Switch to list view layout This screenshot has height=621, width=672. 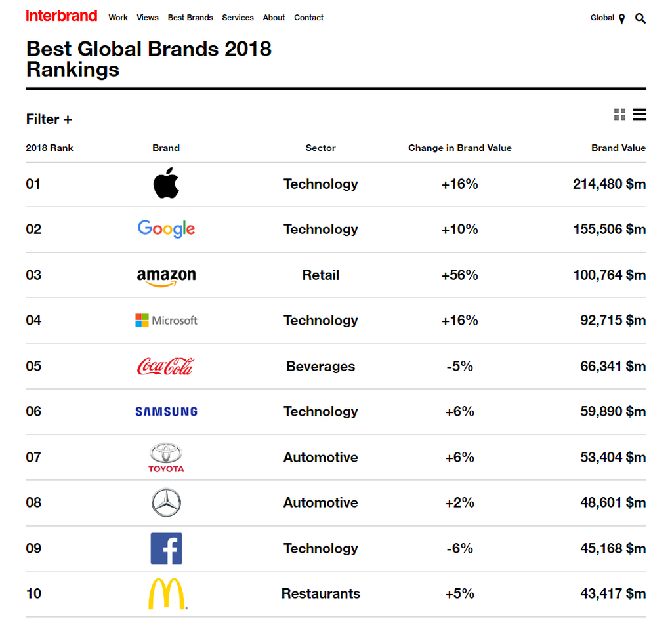point(640,114)
